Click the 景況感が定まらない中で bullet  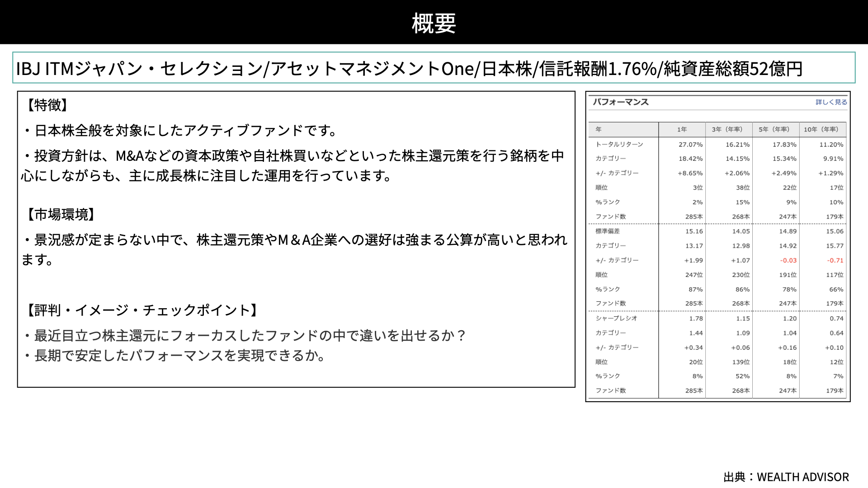click(294, 249)
